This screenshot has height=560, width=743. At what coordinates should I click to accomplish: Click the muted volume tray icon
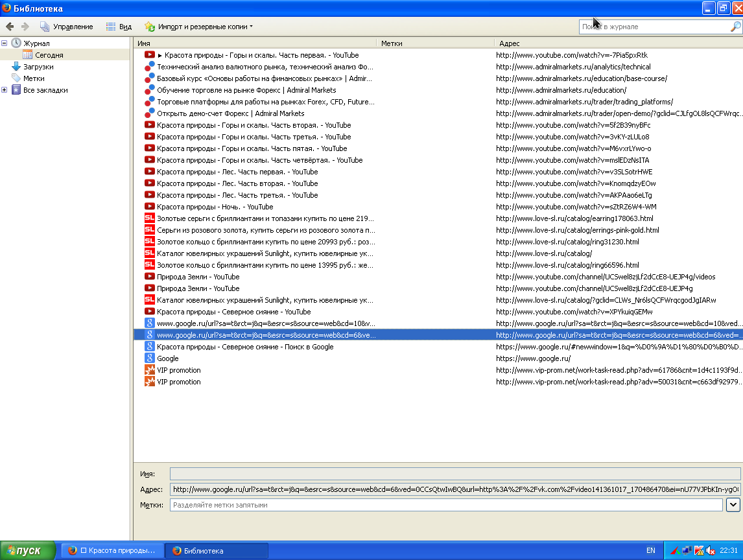pyautogui.click(x=711, y=550)
